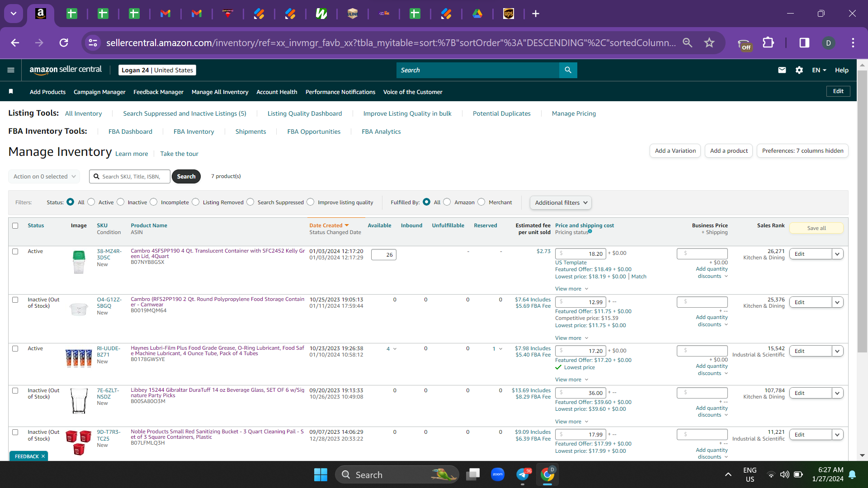
Task: Click the bookmark flag icon in the favorites bar
Action: tap(11, 91)
